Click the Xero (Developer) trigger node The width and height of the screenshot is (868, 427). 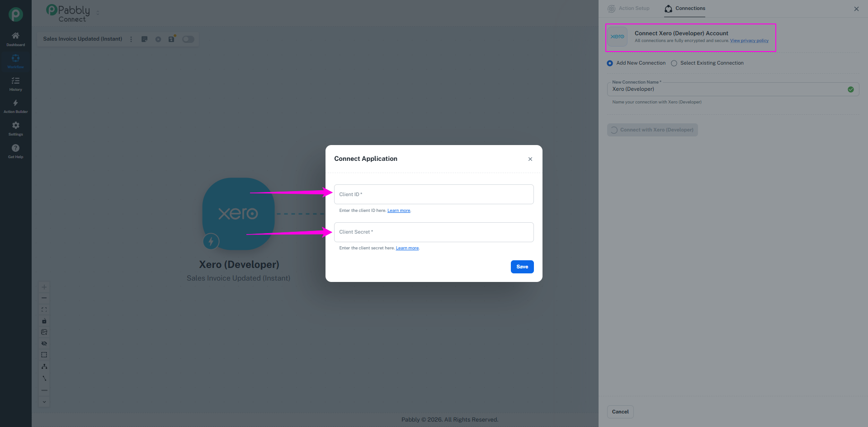[x=238, y=214]
